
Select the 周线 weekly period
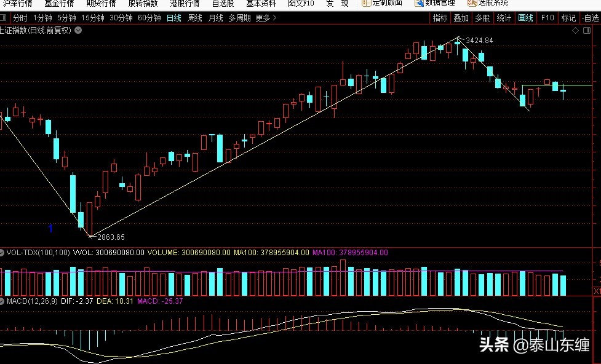[x=195, y=18]
